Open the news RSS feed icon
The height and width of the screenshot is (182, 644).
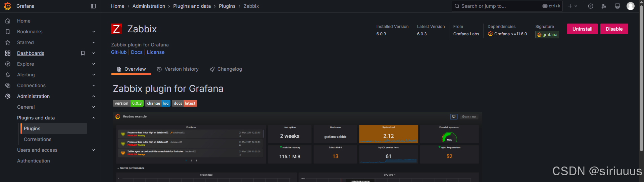604,6
